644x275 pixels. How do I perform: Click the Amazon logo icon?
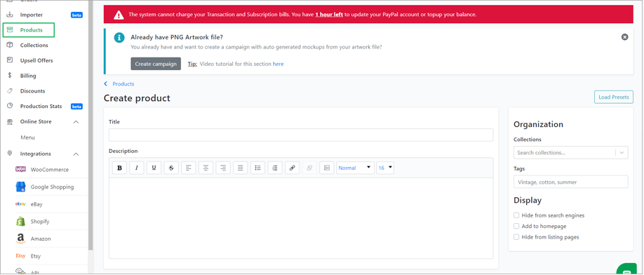(20, 239)
